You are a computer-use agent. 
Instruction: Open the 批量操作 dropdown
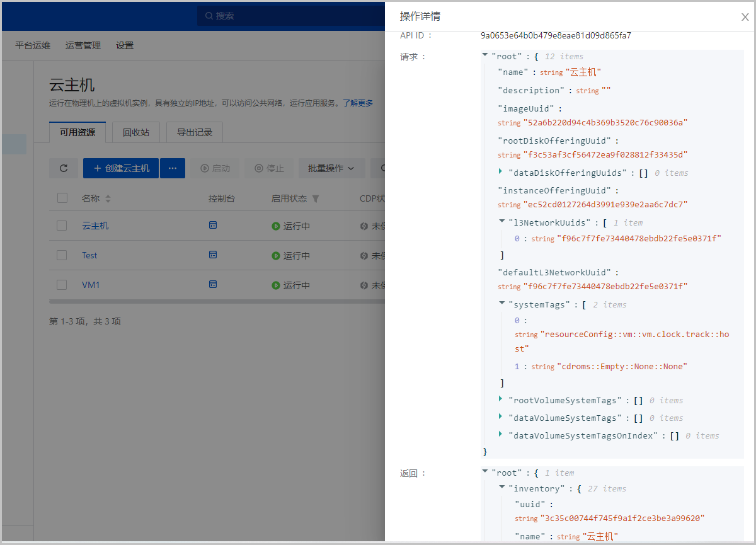tap(331, 168)
